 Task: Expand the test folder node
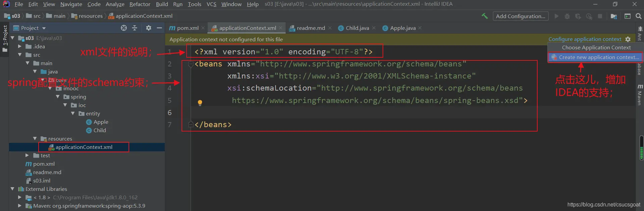coord(28,155)
